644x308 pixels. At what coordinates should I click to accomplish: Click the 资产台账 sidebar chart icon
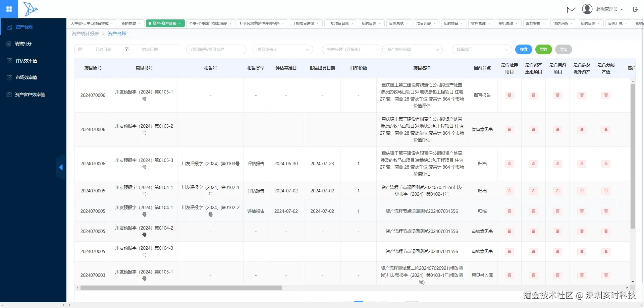[x=9, y=27]
